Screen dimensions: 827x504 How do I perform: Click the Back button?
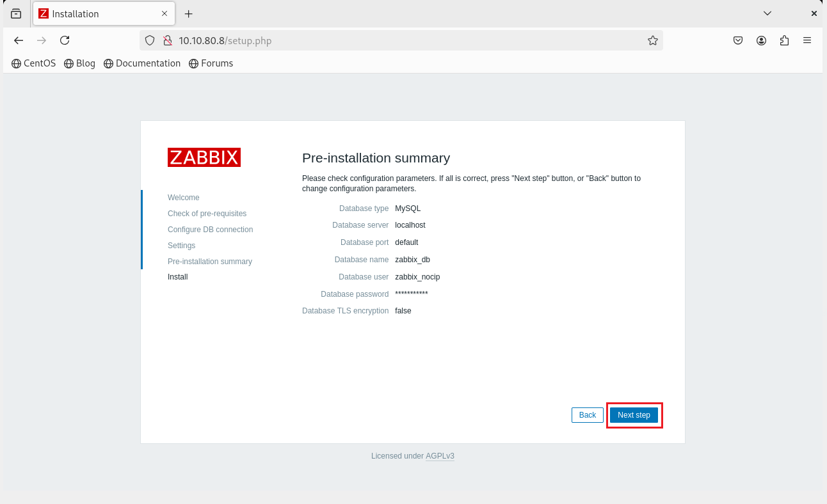(588, 415)
